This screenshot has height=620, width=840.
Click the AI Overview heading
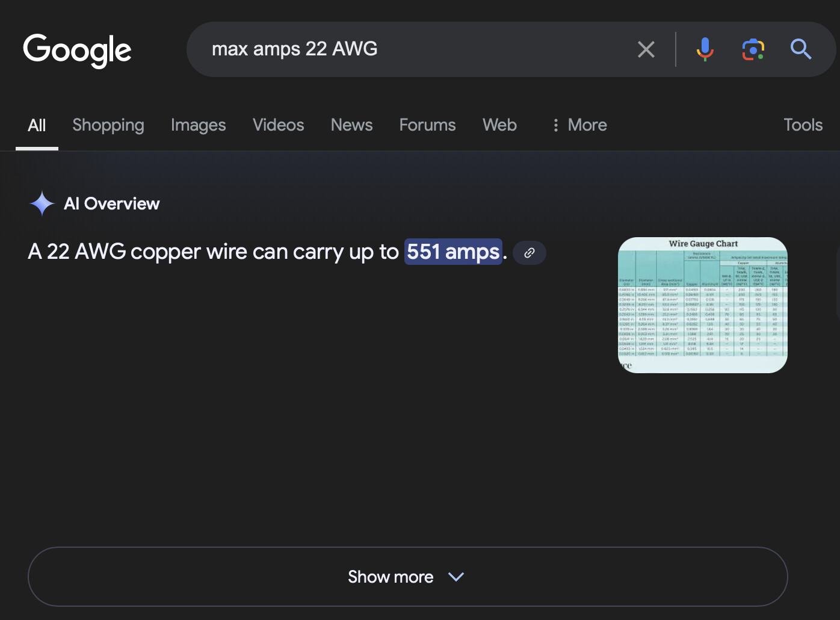(x=112, y=203)
